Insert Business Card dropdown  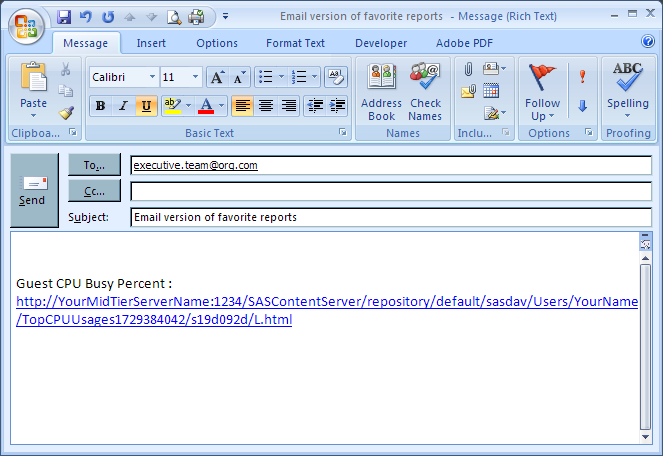pos(495,68)
